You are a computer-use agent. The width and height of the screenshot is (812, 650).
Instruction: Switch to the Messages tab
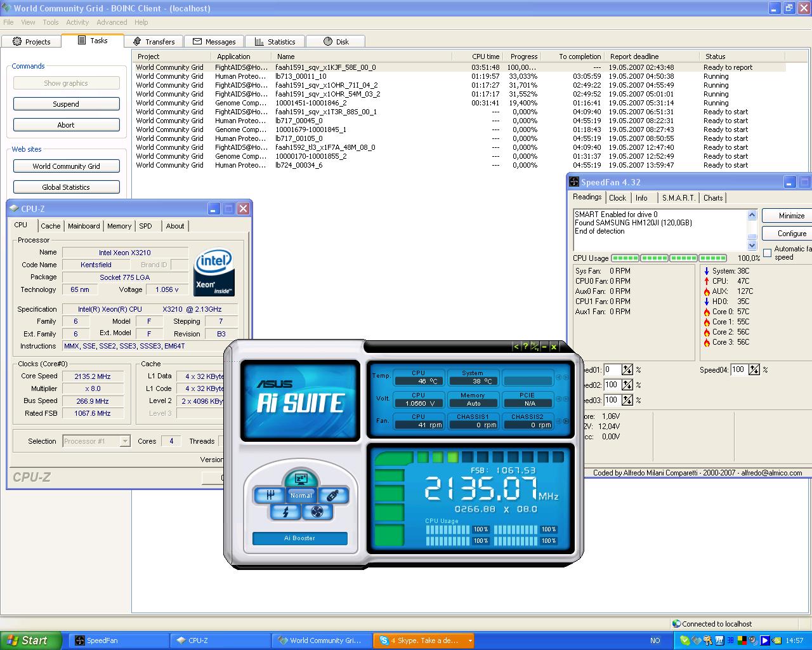point(214,41)
